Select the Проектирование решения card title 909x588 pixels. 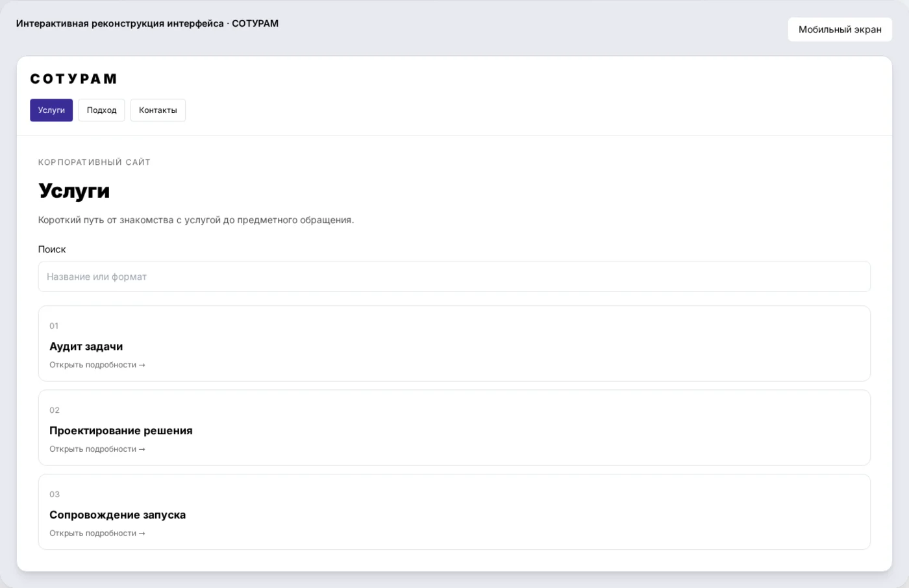(x=121, y=431)
